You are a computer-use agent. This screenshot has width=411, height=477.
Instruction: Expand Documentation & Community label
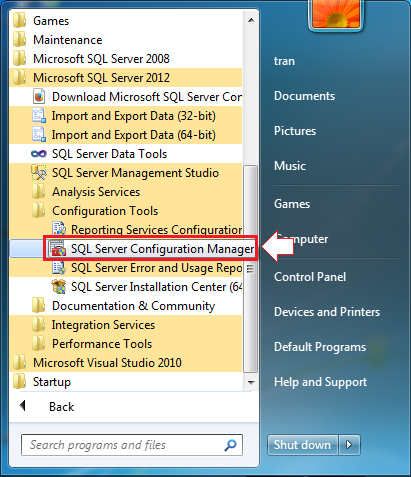pyautogui.click(x=134, y=306)
